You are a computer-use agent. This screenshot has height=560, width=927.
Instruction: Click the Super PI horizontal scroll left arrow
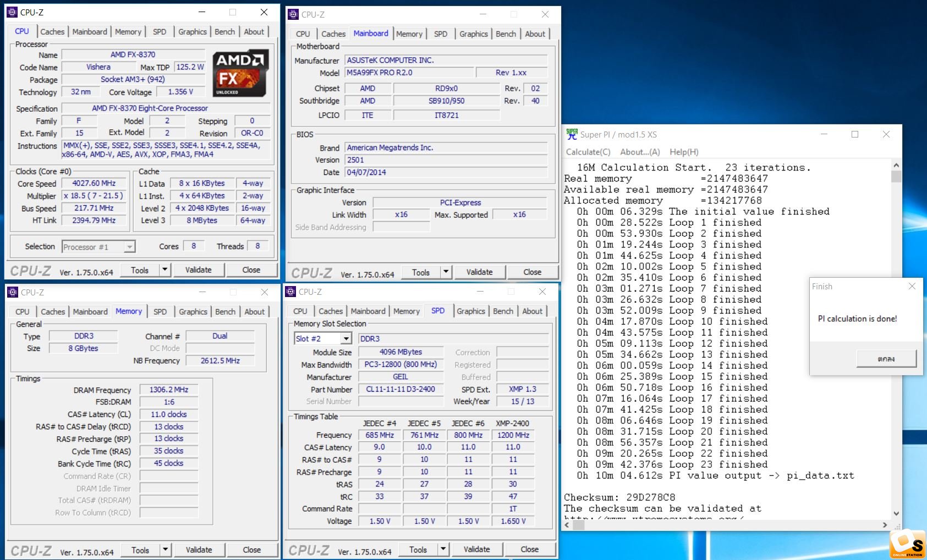coord(567,525)
